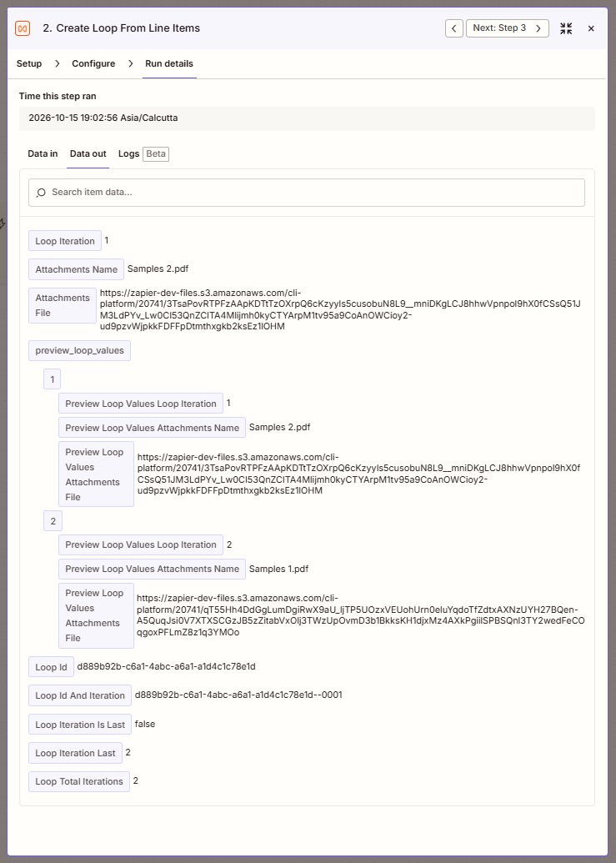Open Next: Step 3 button

click(x=507, y=28)
